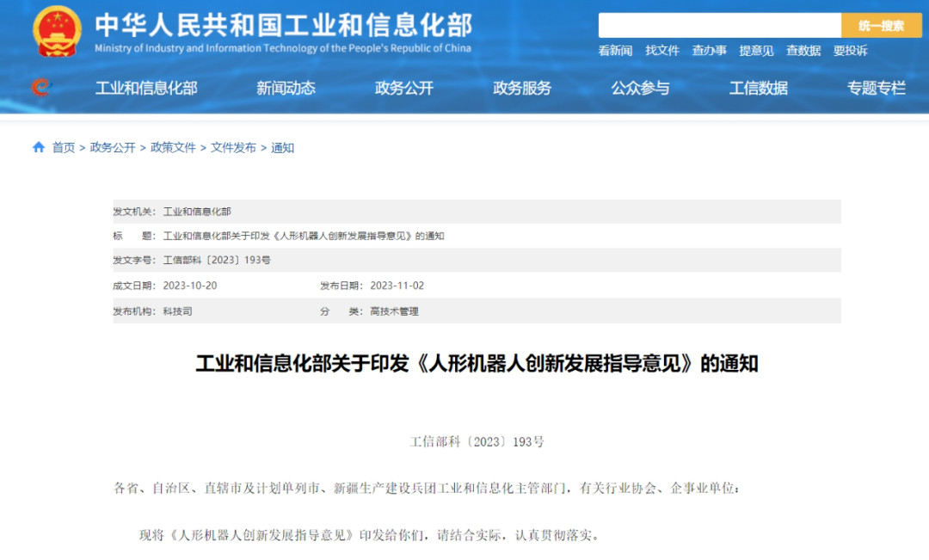Viewport: 929px width, 560px height.
Task: Open the 找文件 quick link
Action: click(661, 51)
